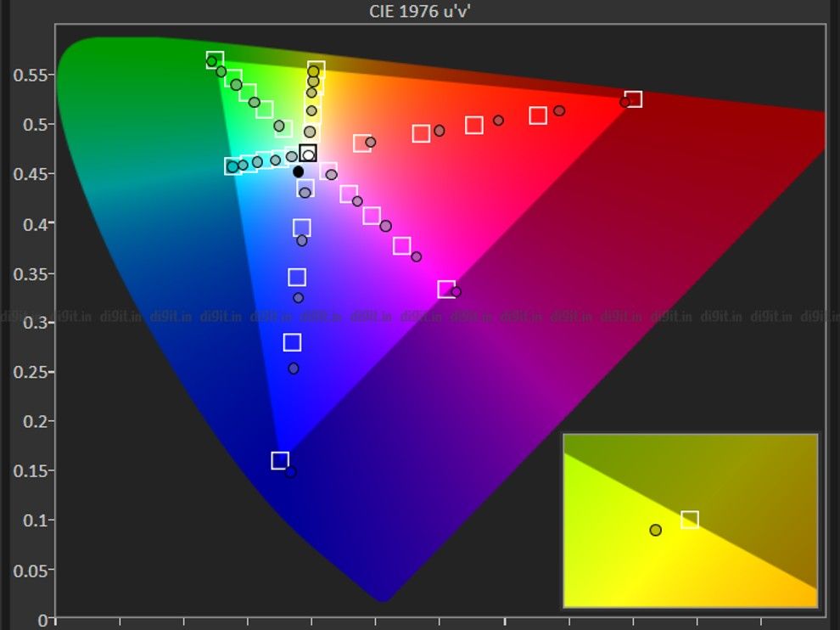Select the measured yellow circle in the inset zoom
Image resolution: width=840 pixels, height=630 pixels.
click(655, 530)
